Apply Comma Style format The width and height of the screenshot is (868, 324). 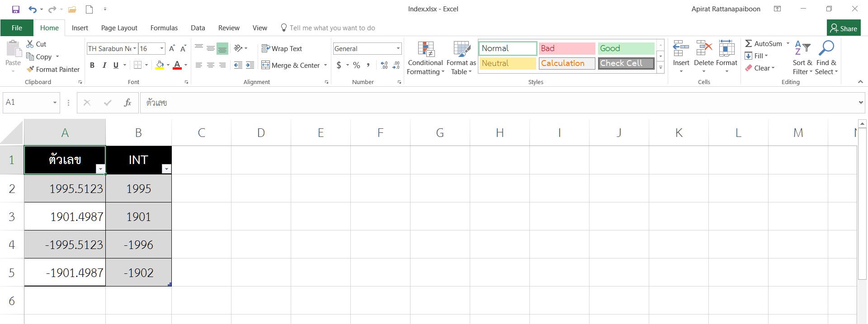pos(368,65)
